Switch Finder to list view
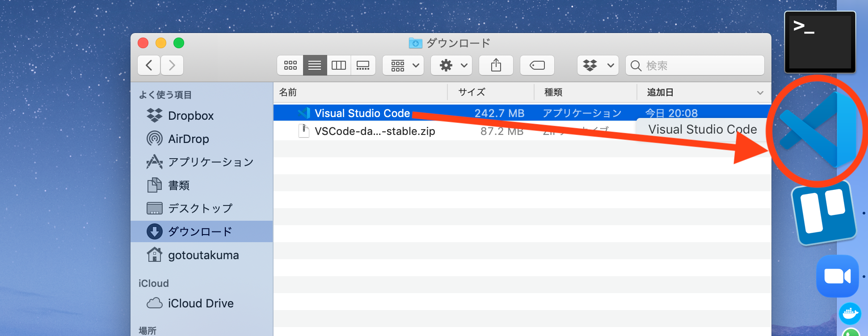Image resolution: width=868 pixels, height=336 pixels. pos(315,65)
